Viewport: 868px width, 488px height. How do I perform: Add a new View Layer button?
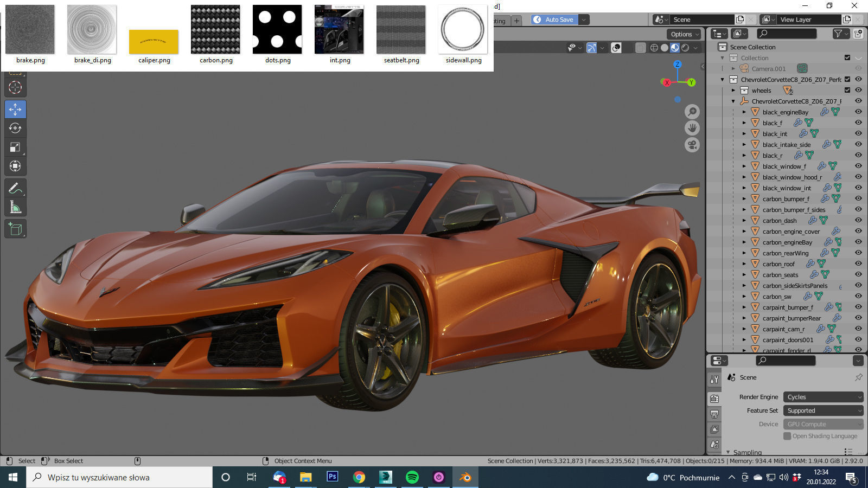pyautogui.click(x=846, y=20)
